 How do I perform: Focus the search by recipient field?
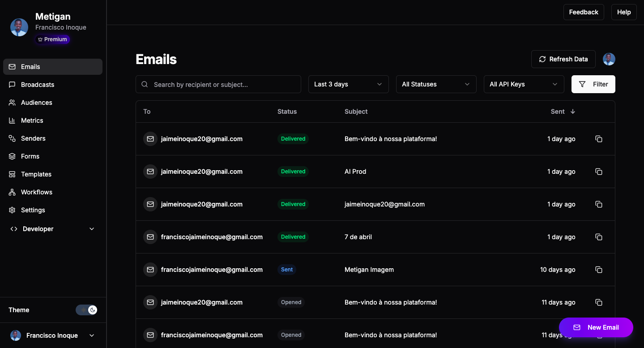218,84
